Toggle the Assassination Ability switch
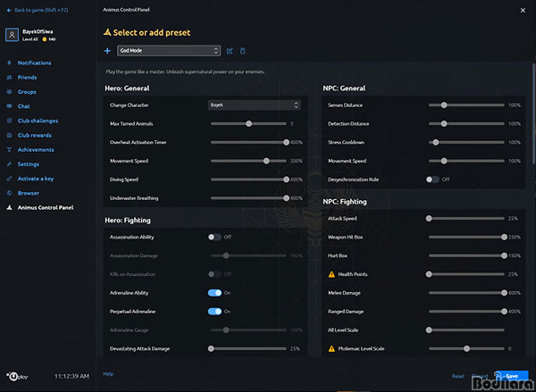The width and height of the screenshot is (536, 392). pos(214,237)
